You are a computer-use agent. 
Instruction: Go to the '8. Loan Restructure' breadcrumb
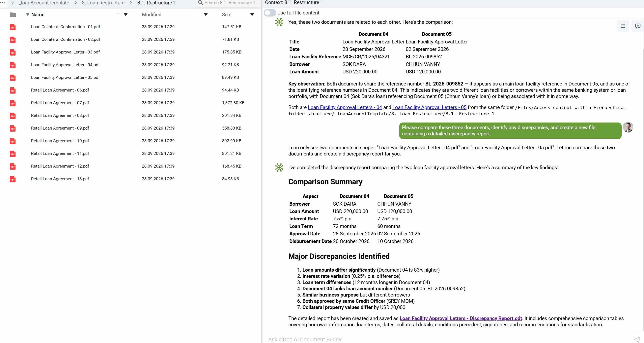pyautogui.click(x=103, y=3)
